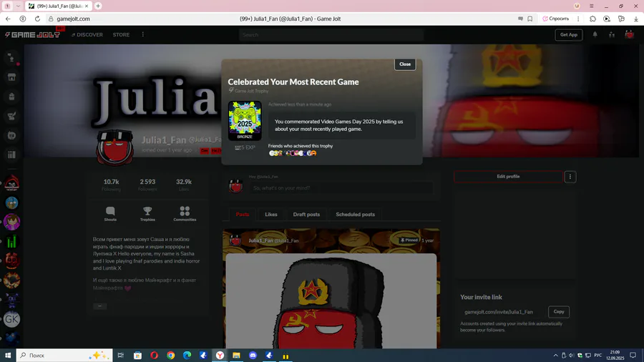This screenshot has width=644, height=362.
Task: Click the gamejolt.com address bar
Action: [73, 19]
